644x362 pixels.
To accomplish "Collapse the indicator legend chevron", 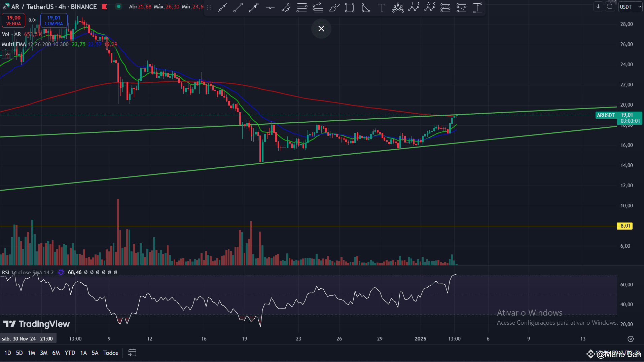I will 8,54.
